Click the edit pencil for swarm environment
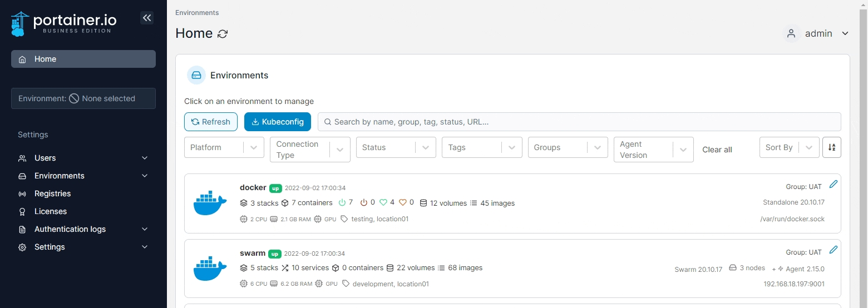 [833, 250]
